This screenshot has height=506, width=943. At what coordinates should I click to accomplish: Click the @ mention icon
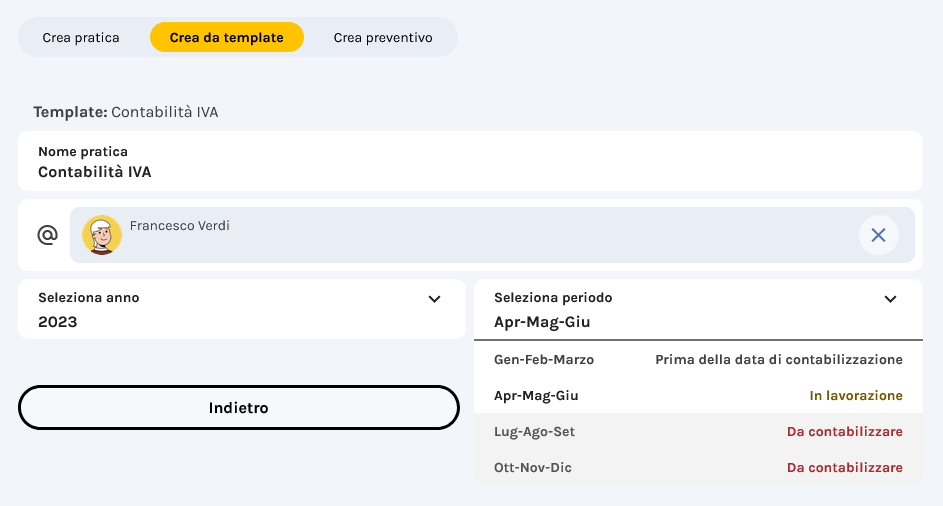(x=47, y=235)
